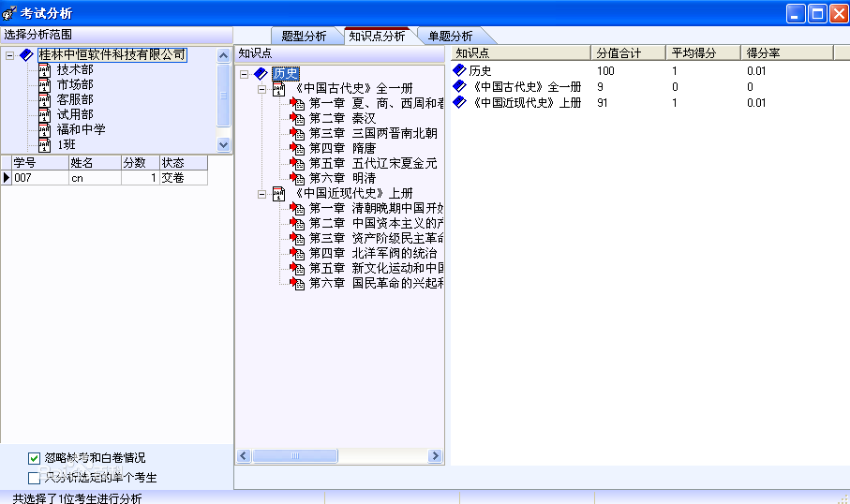Click the 姓名 column header
This screenshot has height=504, width=850.
click(95, 163)
